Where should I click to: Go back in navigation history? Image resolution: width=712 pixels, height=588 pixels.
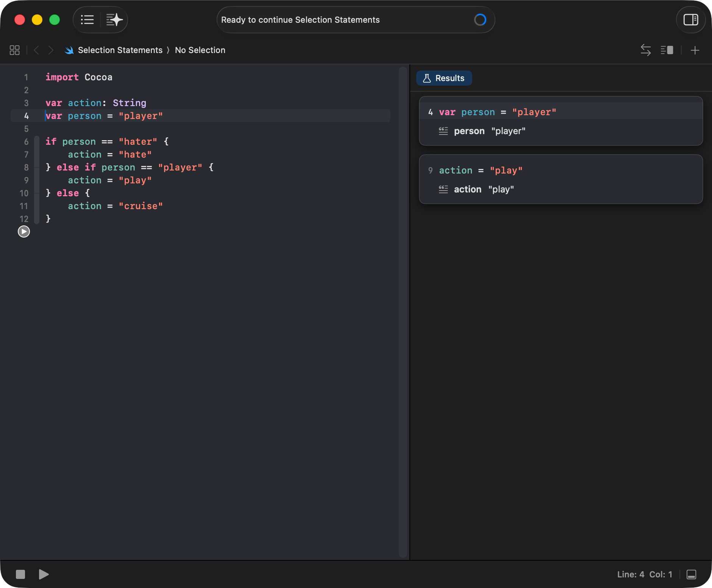click(36, 50)
